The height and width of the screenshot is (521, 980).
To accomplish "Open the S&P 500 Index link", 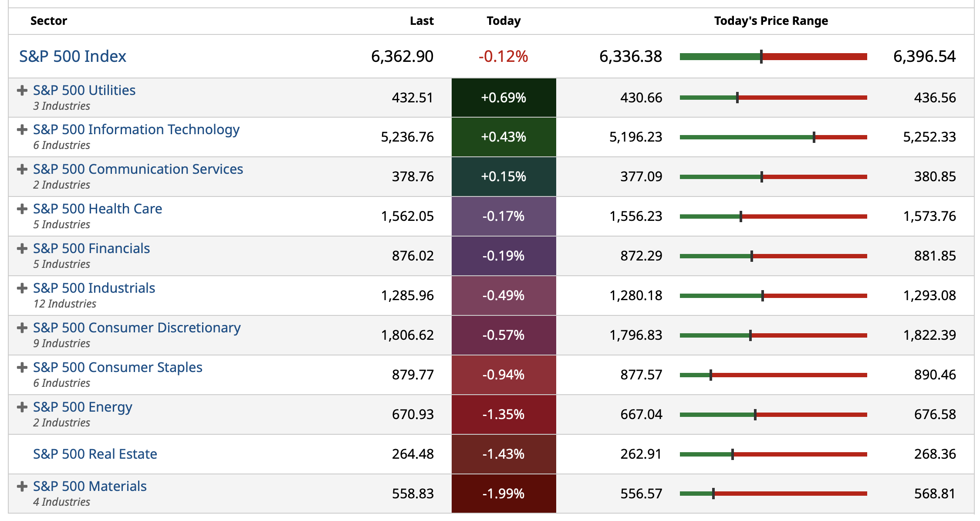I will (x=73, y=57).
